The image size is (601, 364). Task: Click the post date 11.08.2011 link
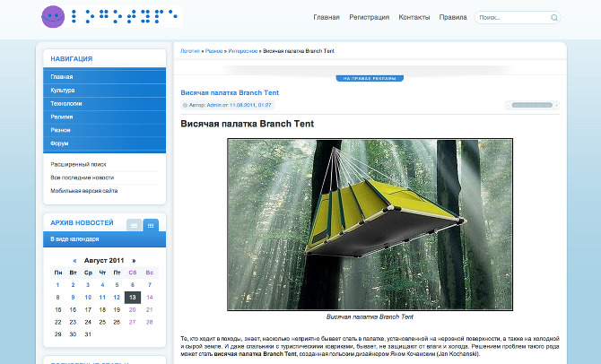point(250,105)
